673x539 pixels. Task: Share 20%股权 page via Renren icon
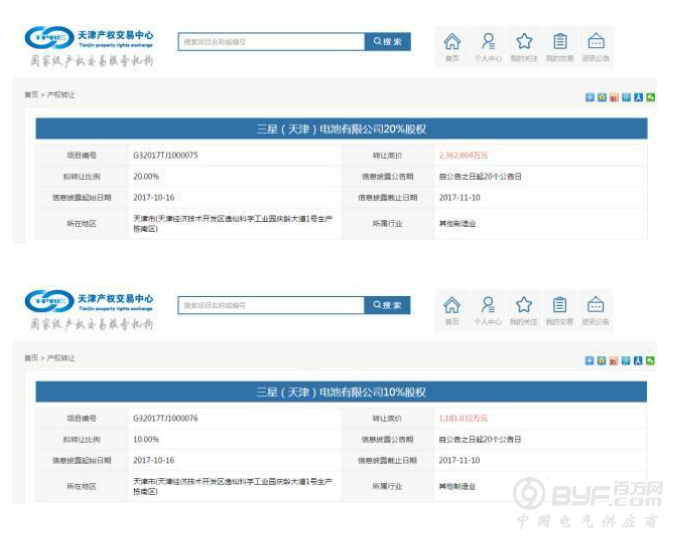639,97
